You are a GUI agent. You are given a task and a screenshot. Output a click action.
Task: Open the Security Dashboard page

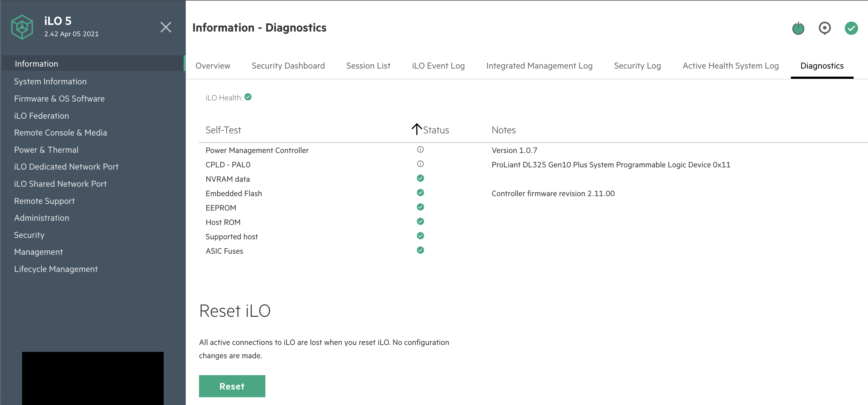click(288, 65)
